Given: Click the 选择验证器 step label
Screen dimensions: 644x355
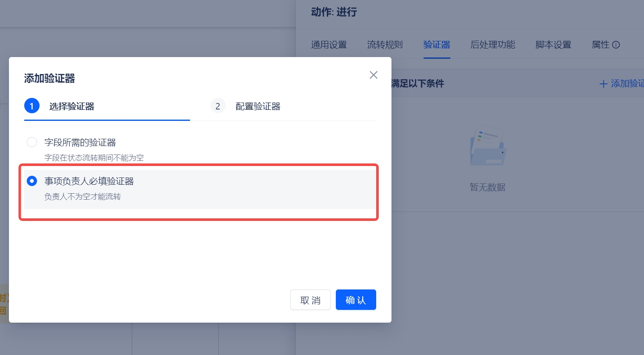Looking at the screenshot, I should click(x=71, y=106).
